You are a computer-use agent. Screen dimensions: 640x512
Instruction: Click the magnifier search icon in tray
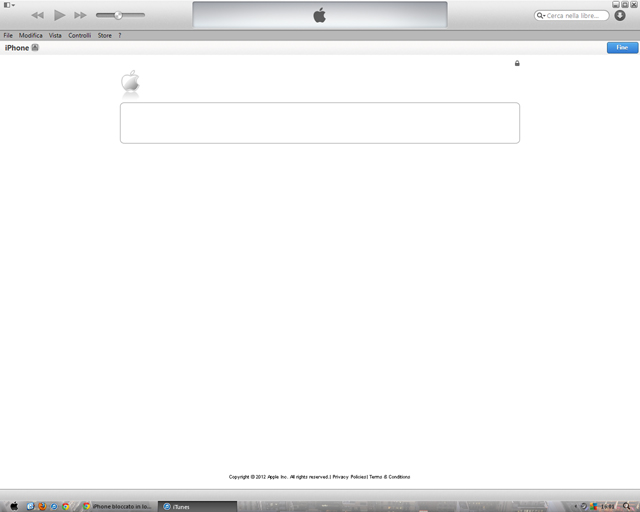(627, 506)
